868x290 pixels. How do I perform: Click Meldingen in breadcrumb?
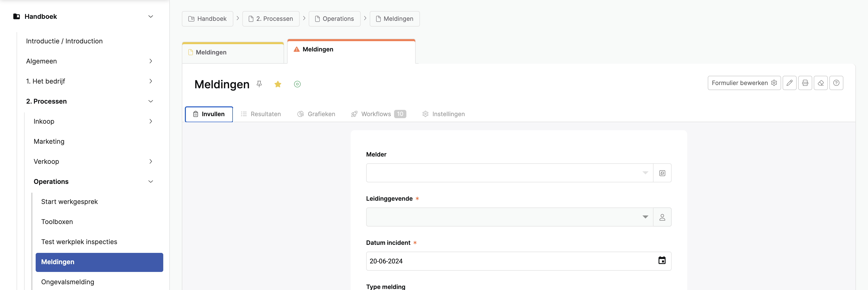pos(395,19)
